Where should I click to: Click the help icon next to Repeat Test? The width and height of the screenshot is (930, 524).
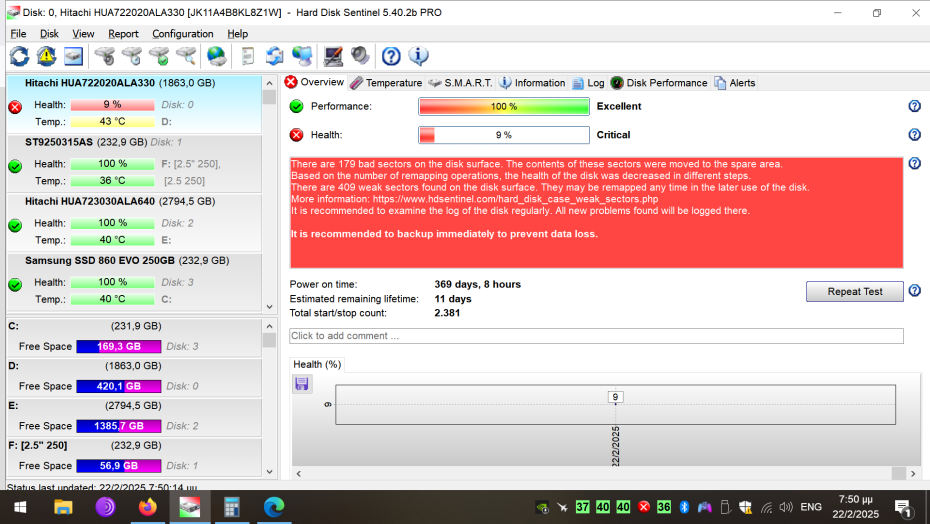pos(915,291)
